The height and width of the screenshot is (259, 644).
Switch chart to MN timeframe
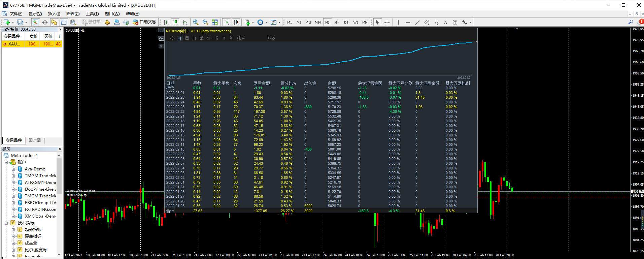(365, 22)
